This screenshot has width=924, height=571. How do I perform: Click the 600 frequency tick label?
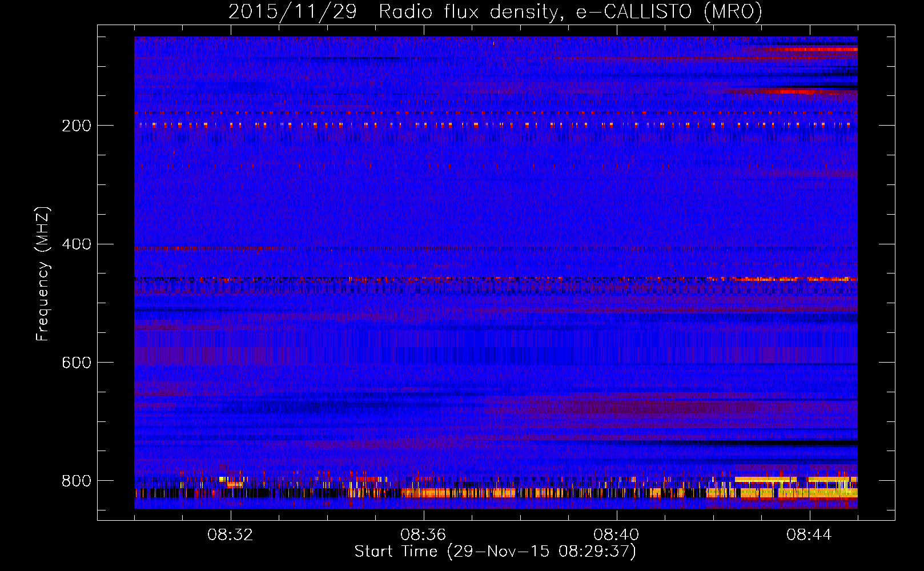(77, 363)
